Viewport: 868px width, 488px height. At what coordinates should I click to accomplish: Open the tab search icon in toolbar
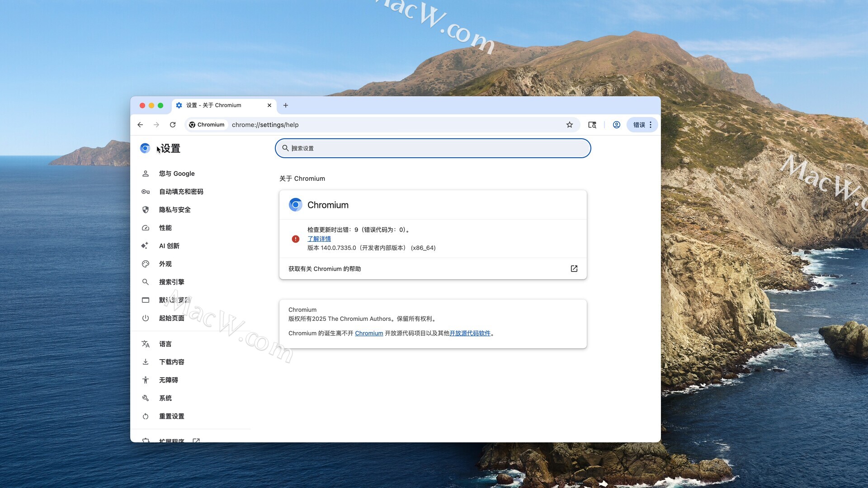pyautogui.click(x=592, y=125)
